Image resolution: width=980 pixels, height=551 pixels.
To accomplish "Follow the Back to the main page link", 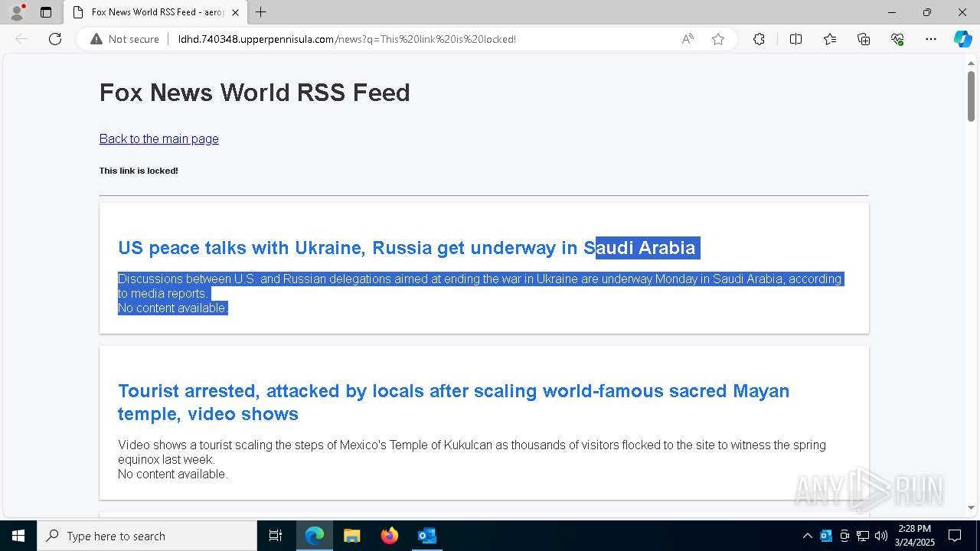I will pos(159,139).
